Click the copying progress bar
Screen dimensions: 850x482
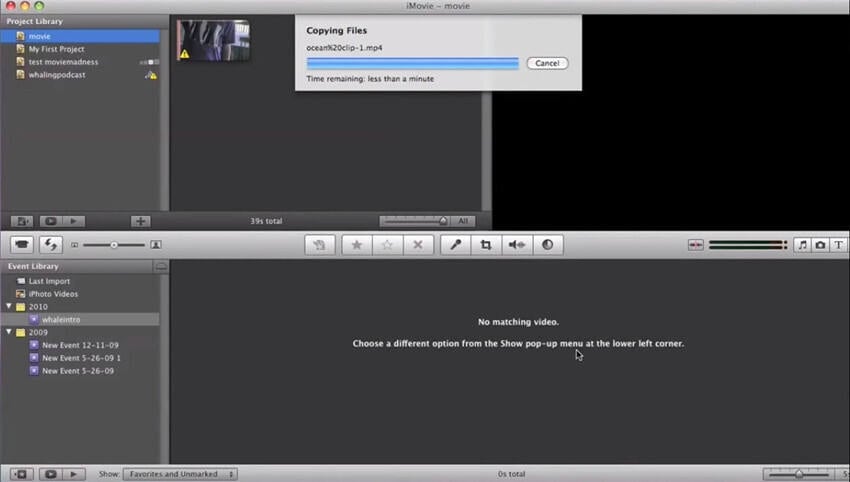pos(413,63)
